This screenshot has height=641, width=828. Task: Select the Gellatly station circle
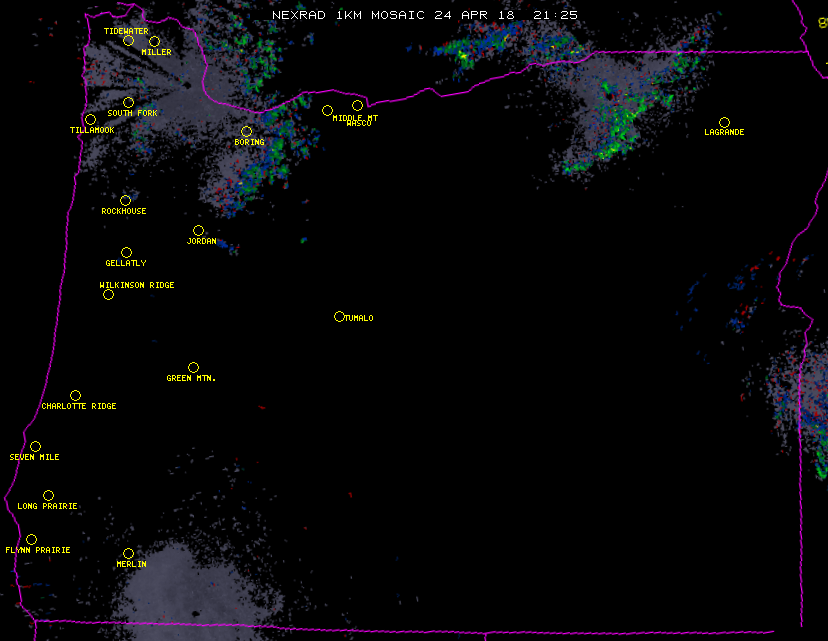[x=126, y=252]
